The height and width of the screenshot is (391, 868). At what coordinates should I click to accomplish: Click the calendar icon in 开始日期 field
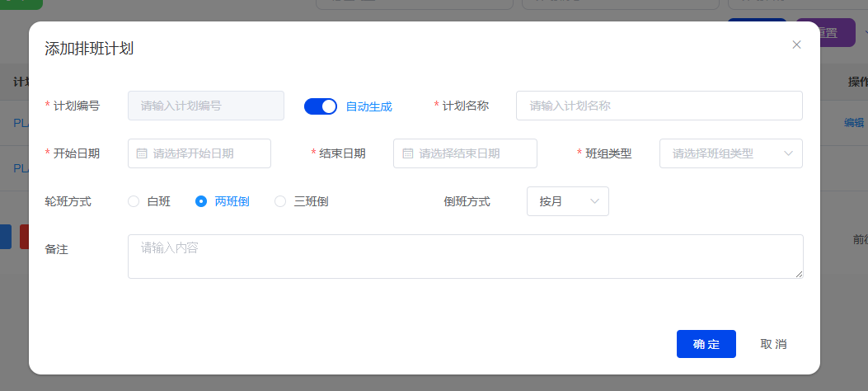tap(142, 153)
